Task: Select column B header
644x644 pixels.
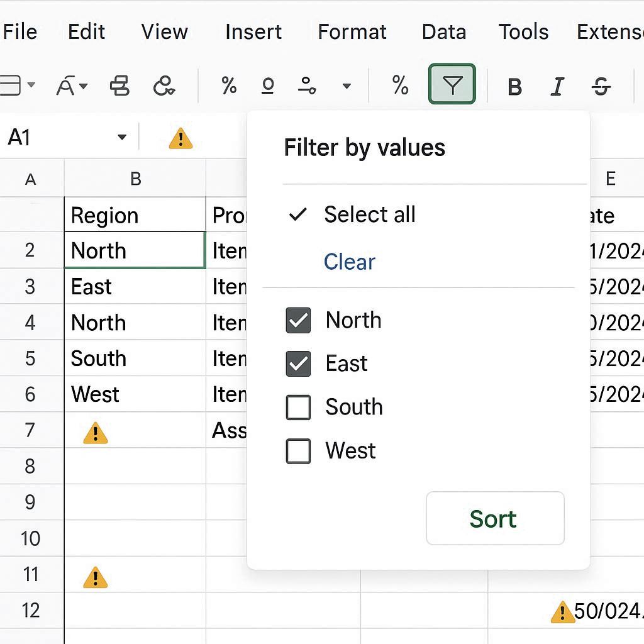Action: [135, 179]
